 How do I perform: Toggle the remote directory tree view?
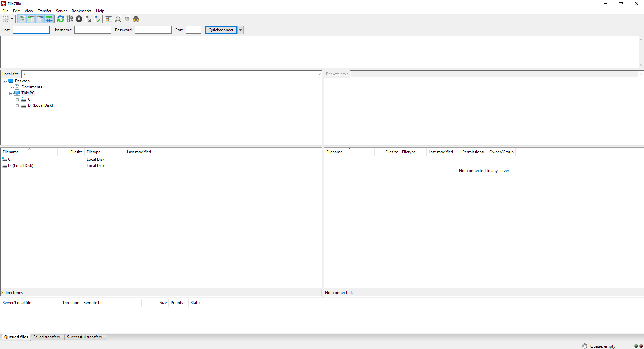[40, 19]
